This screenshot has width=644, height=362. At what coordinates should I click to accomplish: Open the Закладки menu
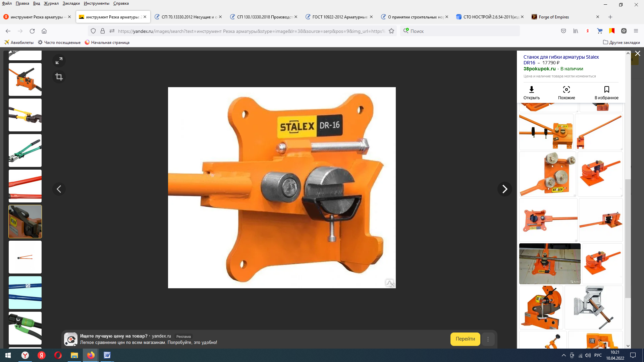[71, 3]
